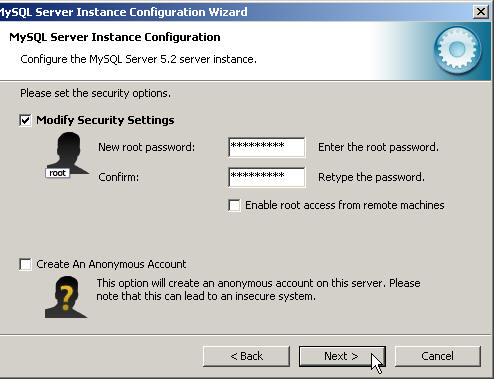Enable root access from remote machines

click(x=234, y=205)
